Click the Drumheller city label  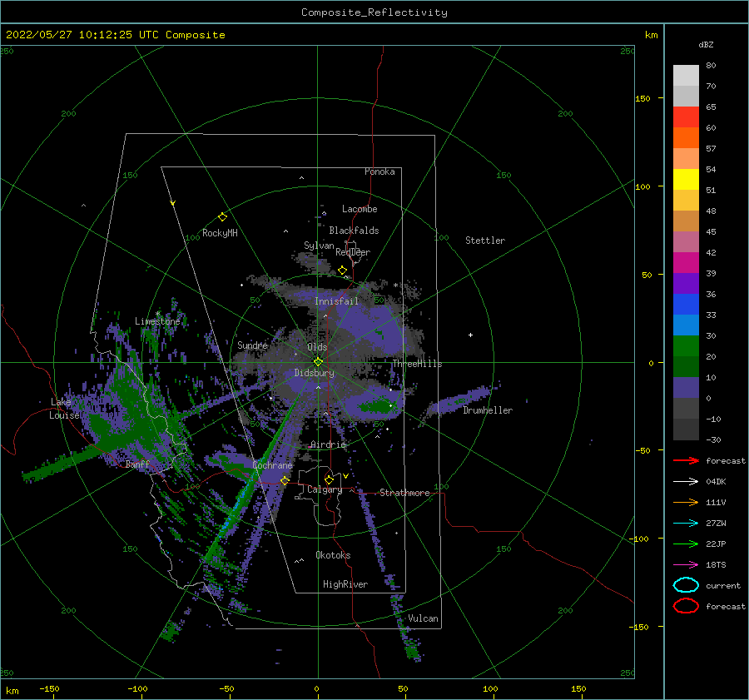coord(488,410)
